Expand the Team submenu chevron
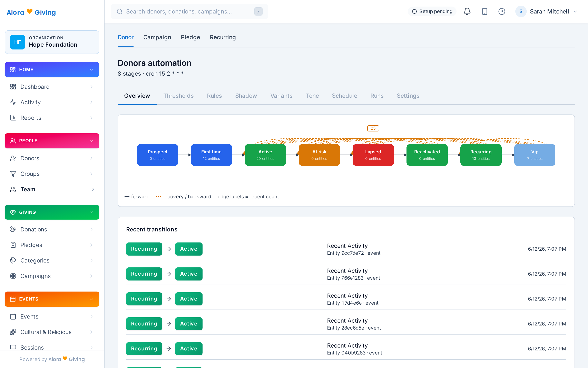 (93, 189)
